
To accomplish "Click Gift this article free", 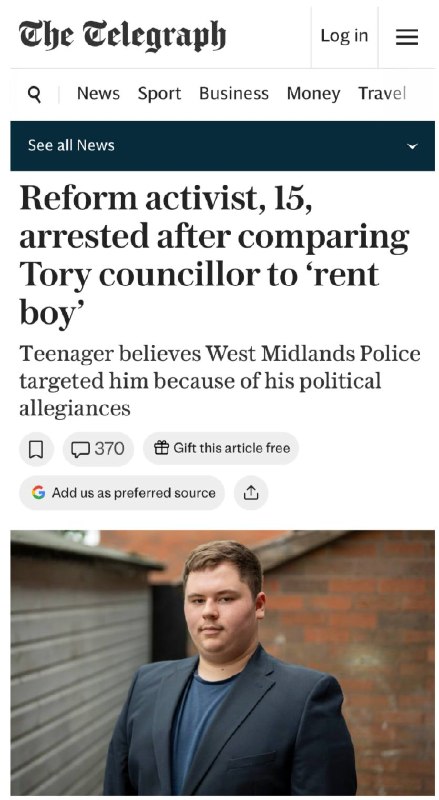I will coord(221,448).
